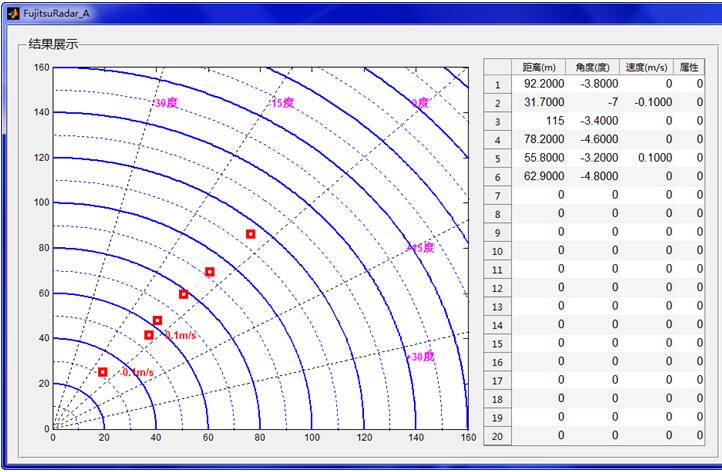Select the 属性 column header

[688, 67]
